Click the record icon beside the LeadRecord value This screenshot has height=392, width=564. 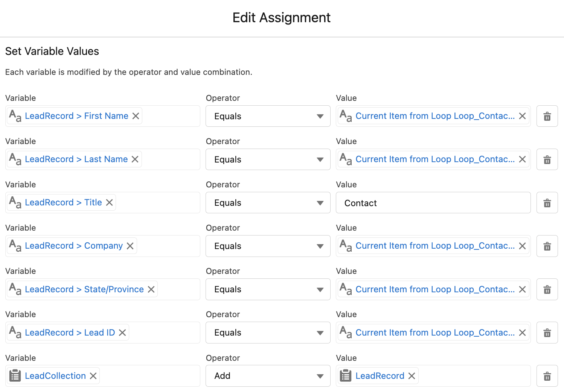(x=346, y=375)
